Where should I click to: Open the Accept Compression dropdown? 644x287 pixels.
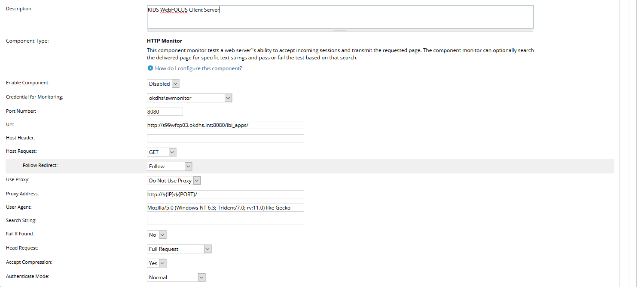(x=157, y=263)
